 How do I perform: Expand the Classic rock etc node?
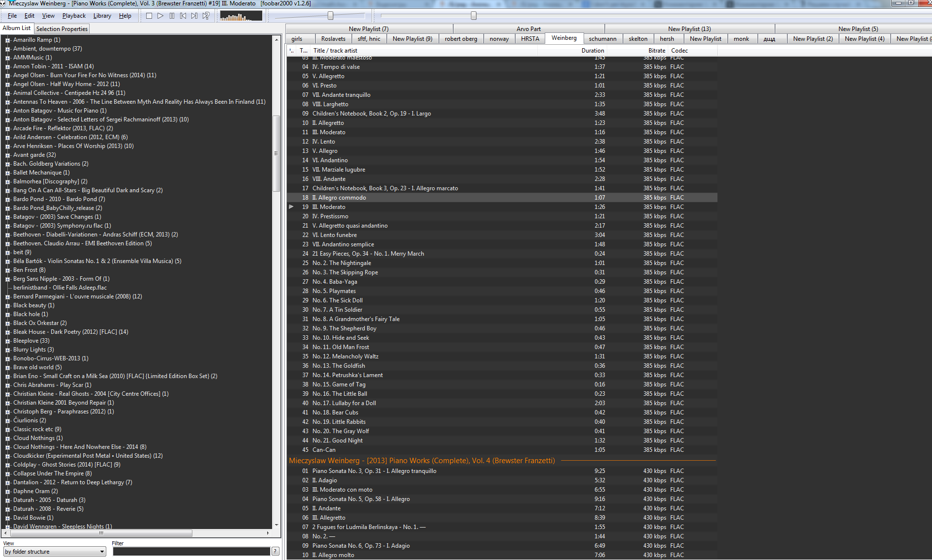coord(7,430)
